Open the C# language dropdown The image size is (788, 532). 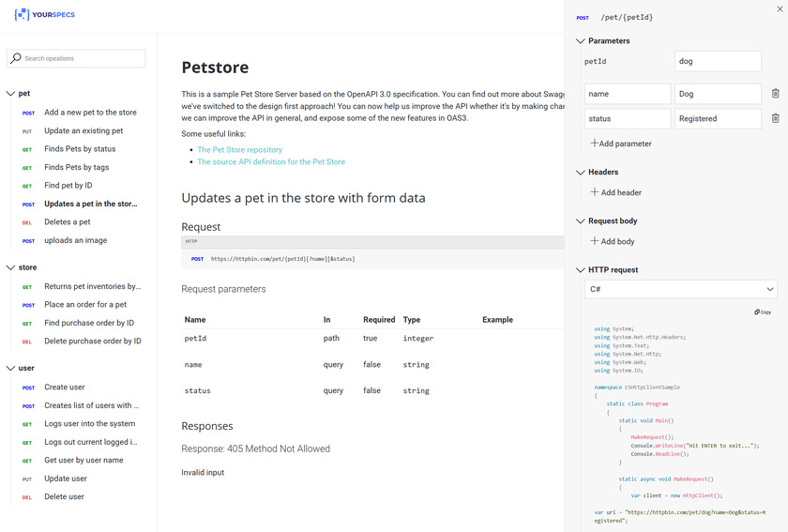[x=680, y=289]
